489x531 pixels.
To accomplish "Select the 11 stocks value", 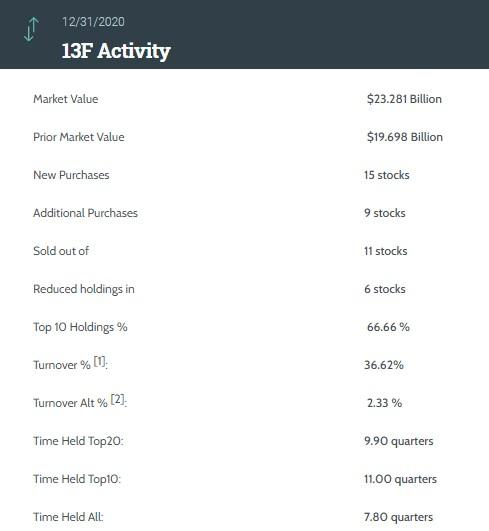I will pos(386,251).
